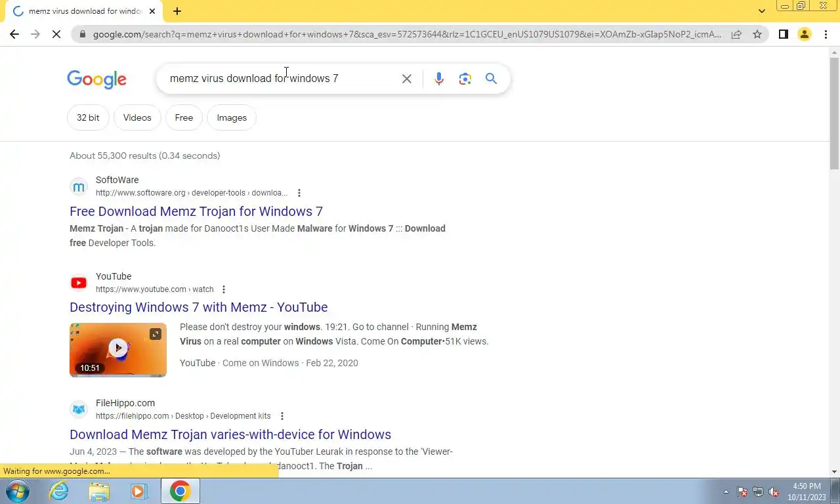
Task: Click the SoftoWare site favicon
Action: click(x=79, y=186)
